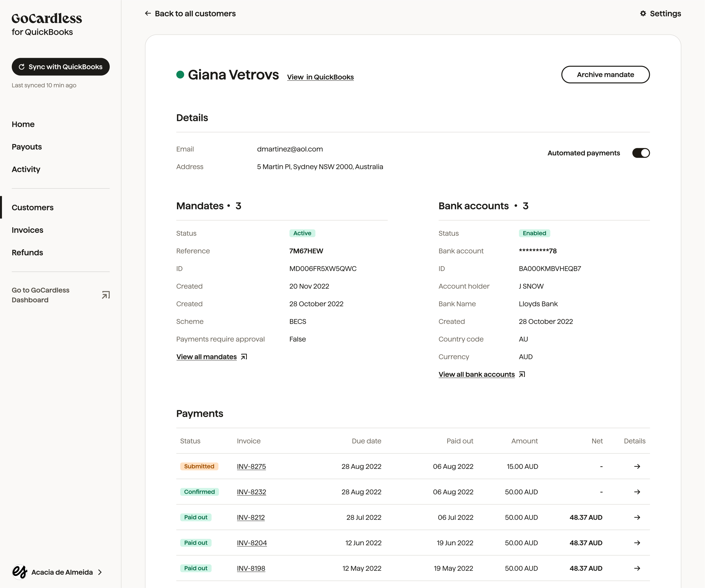
Task: Open View in QuickBooks link
Action: 320,77
